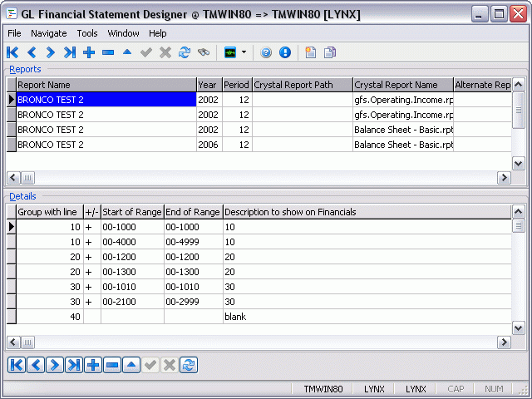Open dropdown arrow beside the green monitor icon
The width and height of the screenshot is (532, 399).
click(244, 52)
